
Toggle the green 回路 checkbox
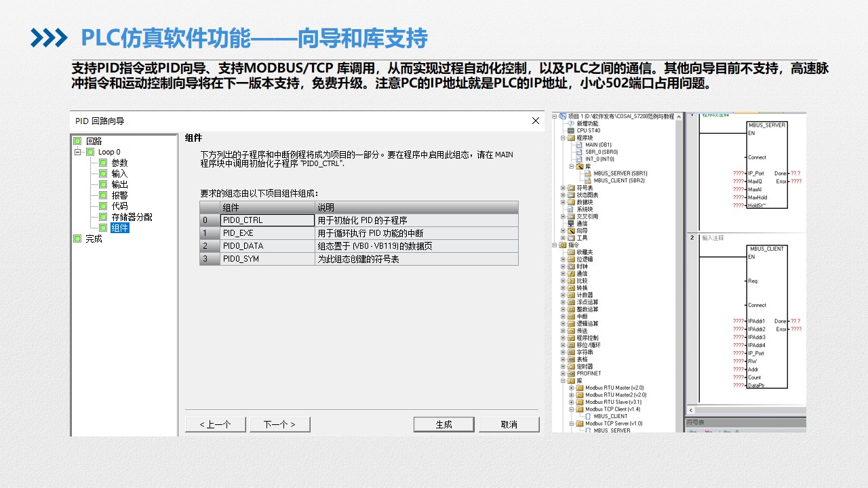click(77, 141)
